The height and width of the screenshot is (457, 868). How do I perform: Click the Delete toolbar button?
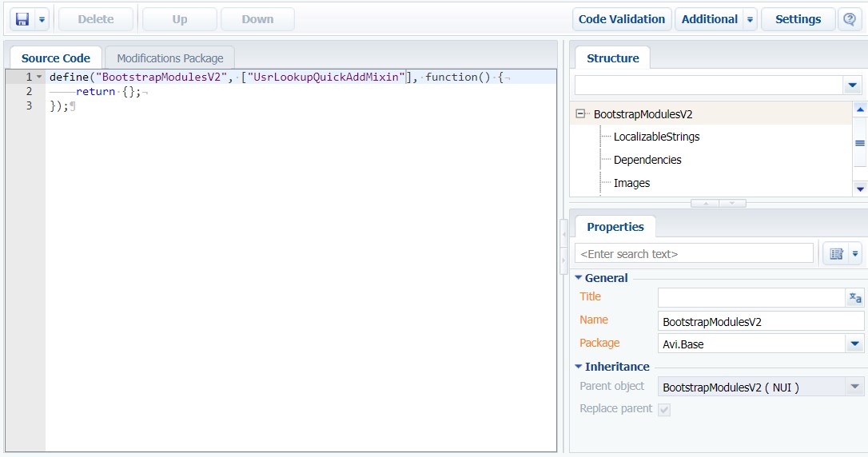(96, 19)
